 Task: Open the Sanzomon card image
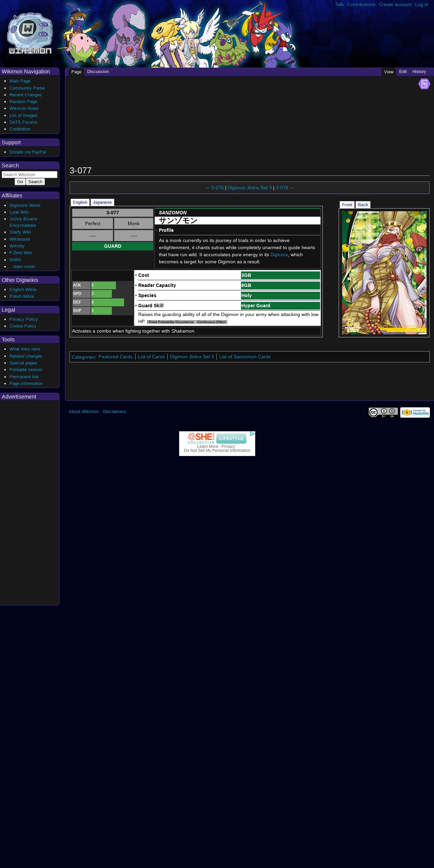[384, 273]
